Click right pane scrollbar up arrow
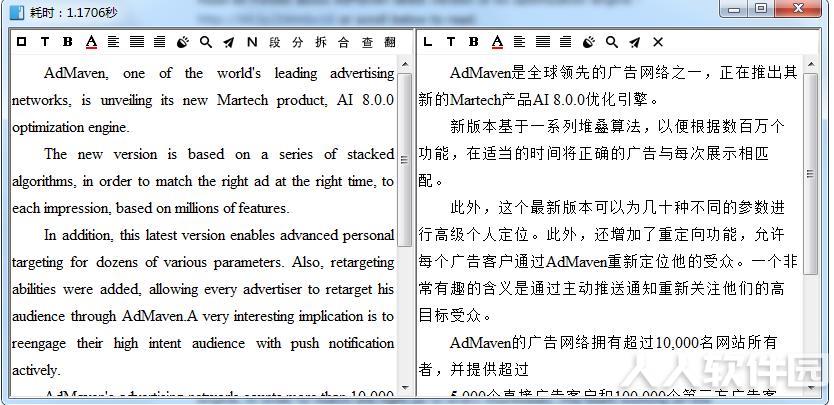The image size is (834, 405). 811,65
